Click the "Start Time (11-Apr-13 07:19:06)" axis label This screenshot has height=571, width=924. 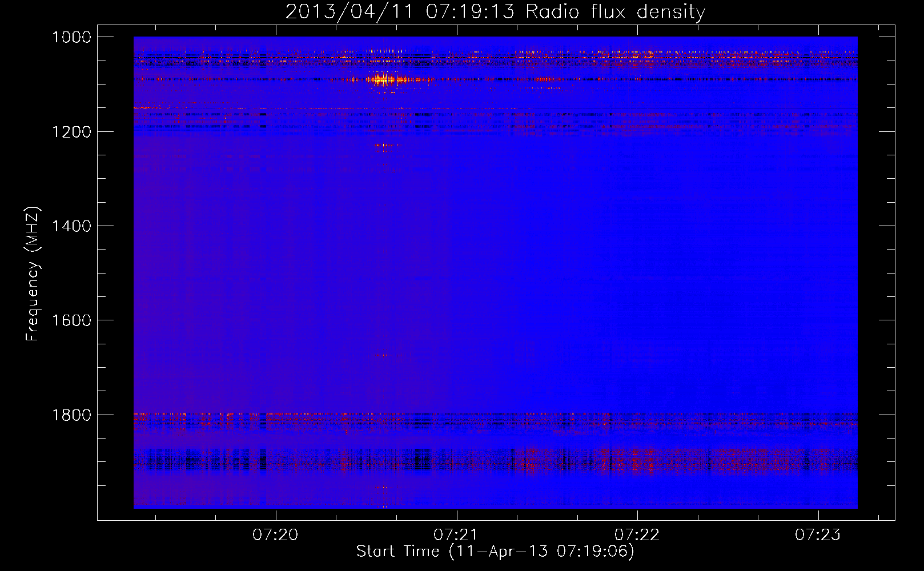495,552
